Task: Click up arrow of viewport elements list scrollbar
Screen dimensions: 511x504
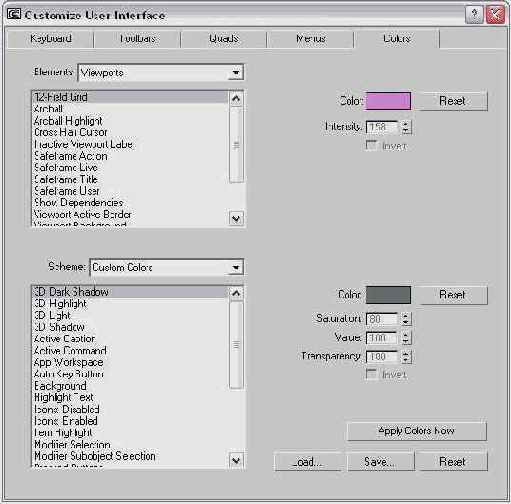Action: (236, 98)
